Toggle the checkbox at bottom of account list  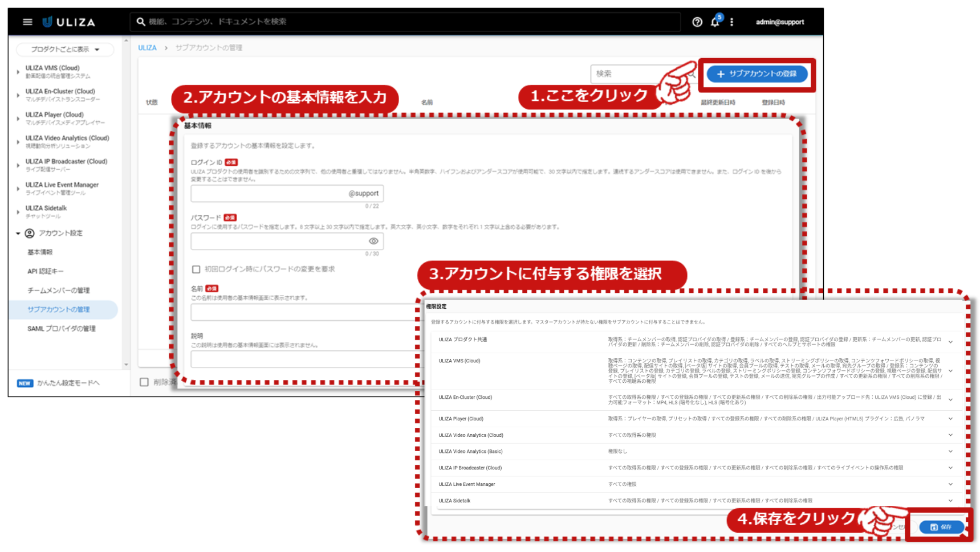tap(144, 382)
